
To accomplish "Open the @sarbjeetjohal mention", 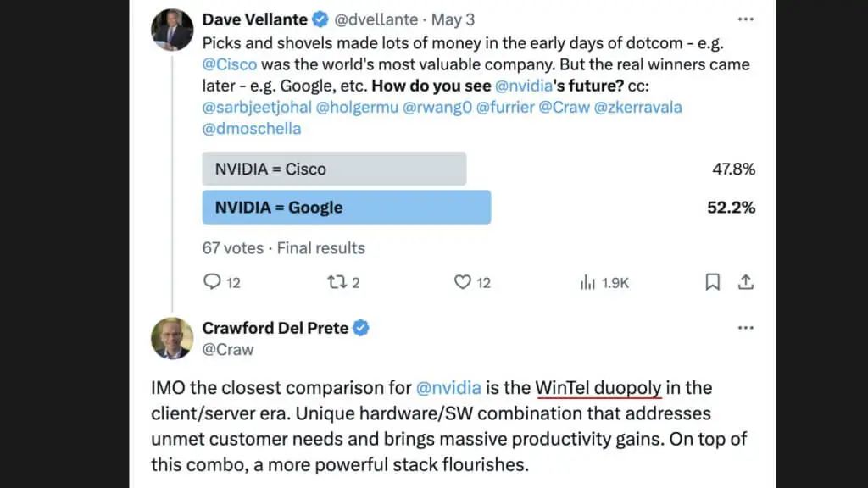I will click(257, 107).
